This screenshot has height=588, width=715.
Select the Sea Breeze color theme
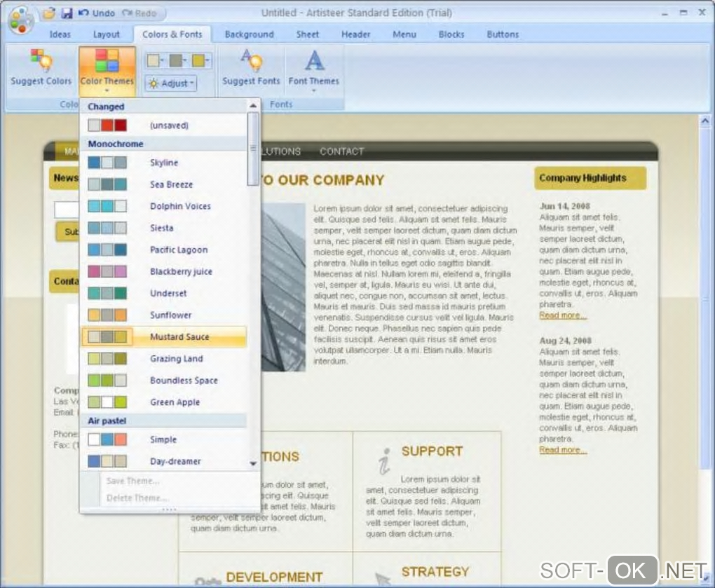tap(164, 184)
